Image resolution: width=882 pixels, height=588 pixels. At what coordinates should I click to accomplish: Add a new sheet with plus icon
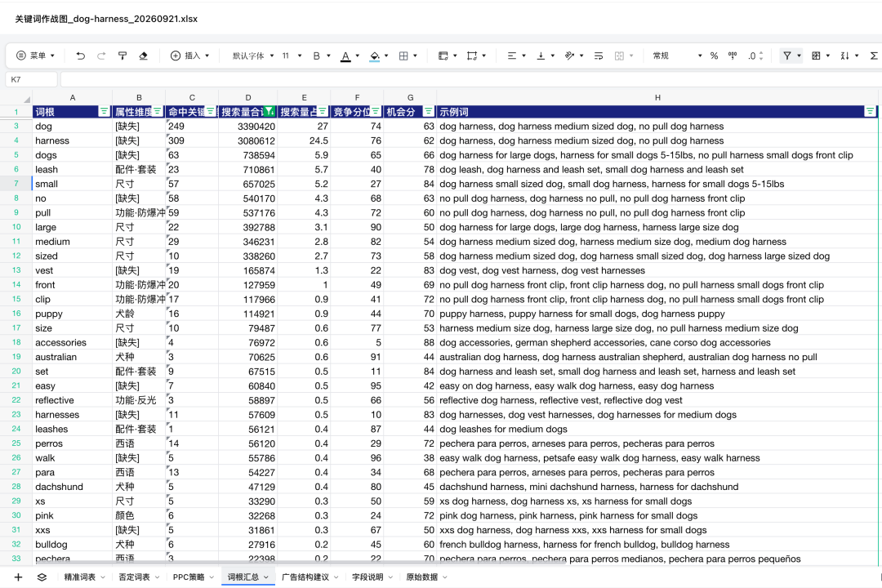(18, 577)
